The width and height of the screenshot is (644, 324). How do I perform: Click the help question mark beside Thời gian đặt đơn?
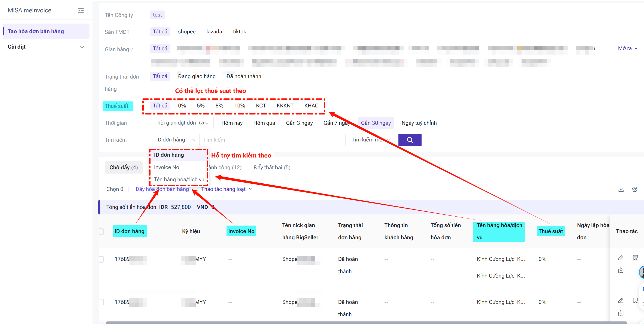(201, 123)
